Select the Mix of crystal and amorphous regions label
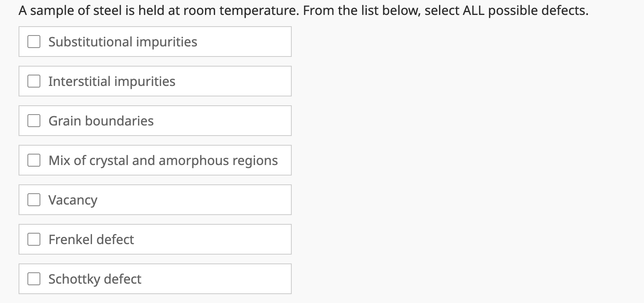The width and height of the screenshot is (644, 303). pyautogui.click(x=163, y=160)
